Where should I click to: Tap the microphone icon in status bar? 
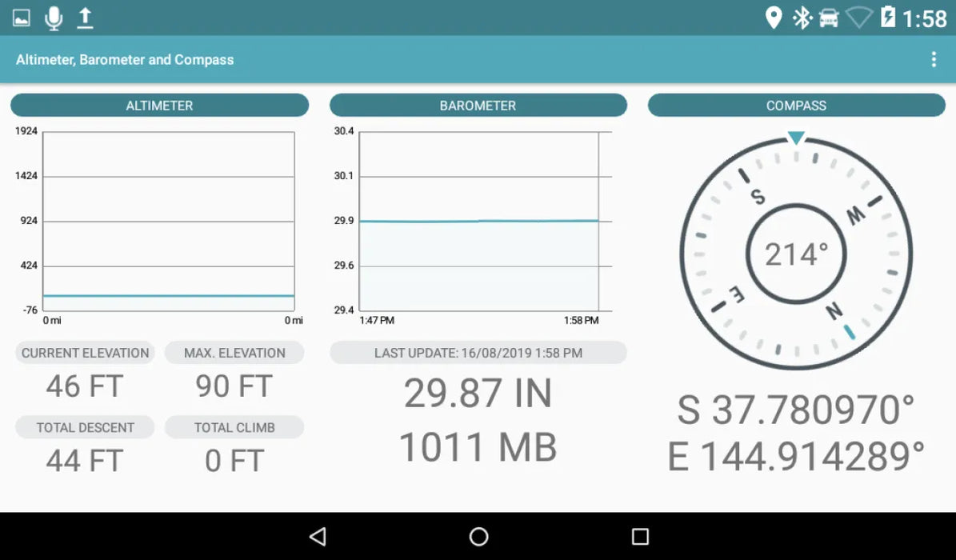[54, 18]
